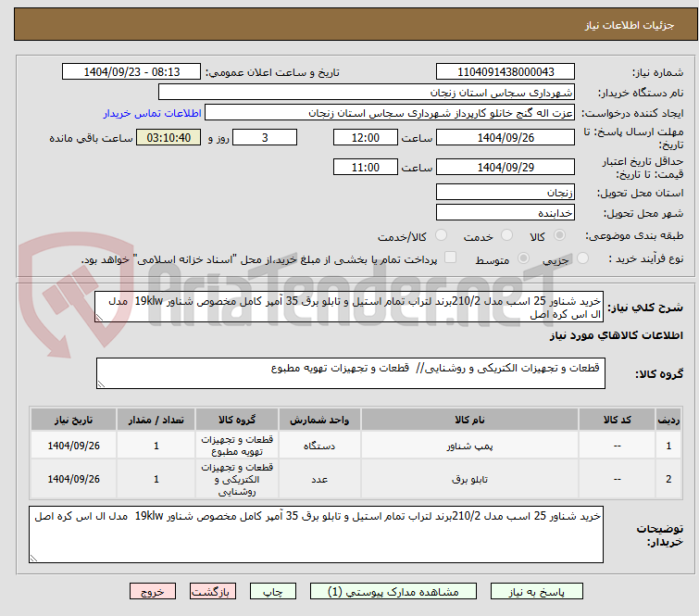Click the واحد شمارش column header

click(x=319, y=420)
